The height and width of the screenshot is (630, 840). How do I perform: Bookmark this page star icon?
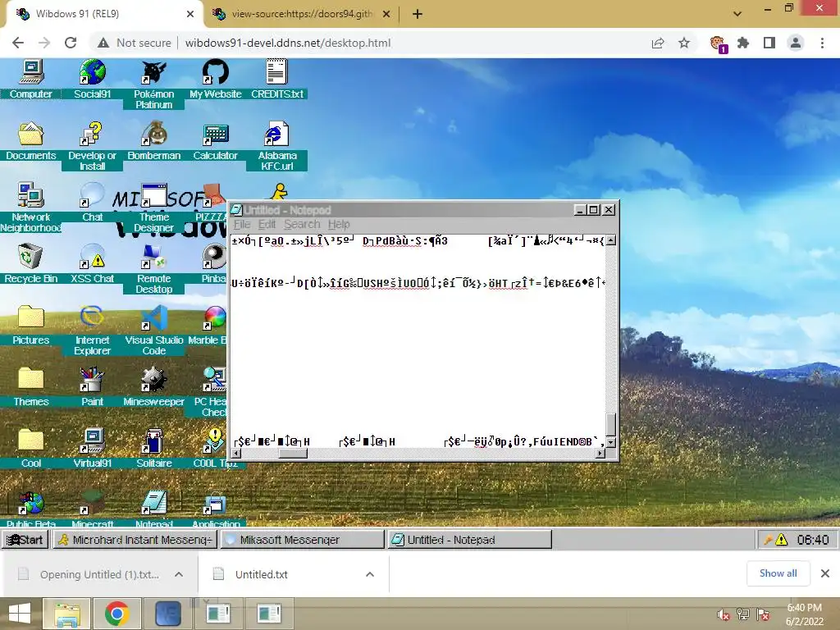tap(684, 43)
